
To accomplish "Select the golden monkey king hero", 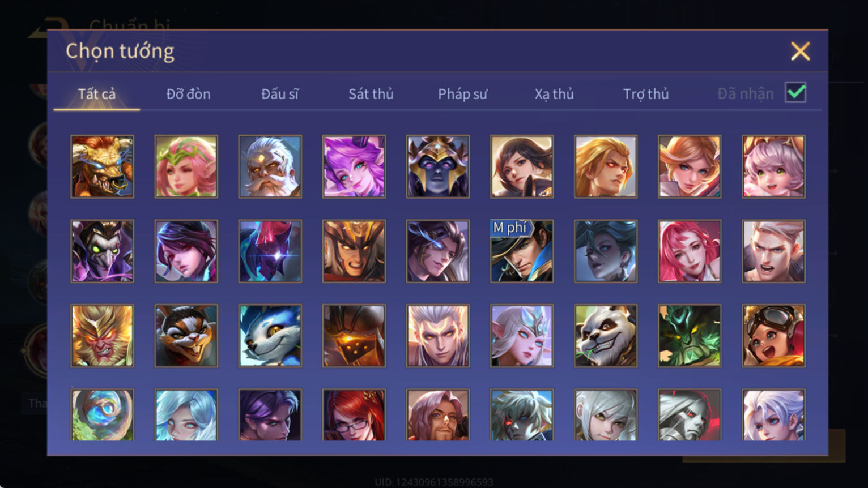I will click(103, 336).
